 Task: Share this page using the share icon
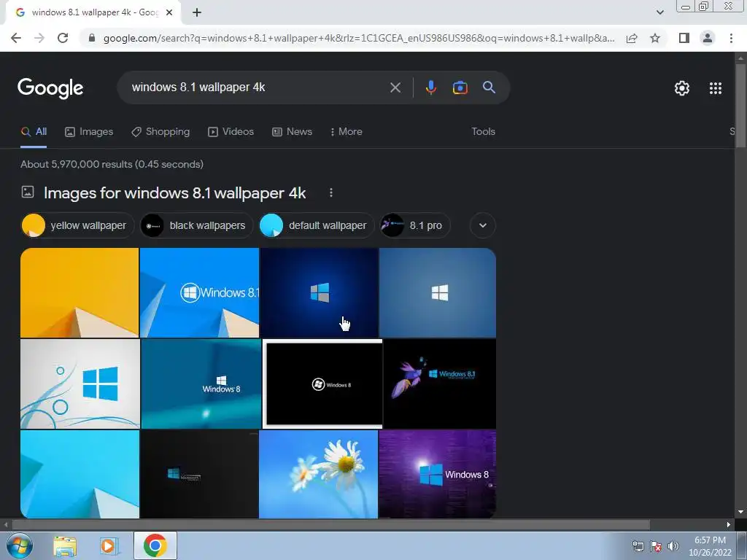click(x=632, y=38)
